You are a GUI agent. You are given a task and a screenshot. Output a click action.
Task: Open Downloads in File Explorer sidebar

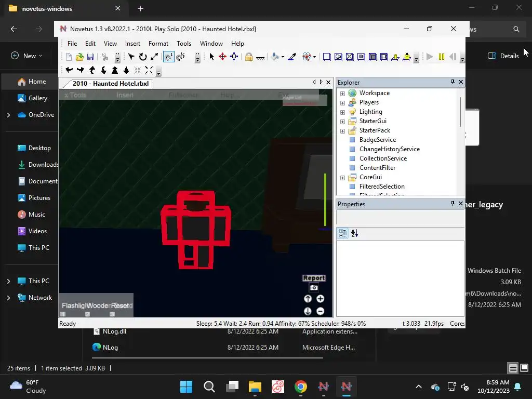[37, 165]
